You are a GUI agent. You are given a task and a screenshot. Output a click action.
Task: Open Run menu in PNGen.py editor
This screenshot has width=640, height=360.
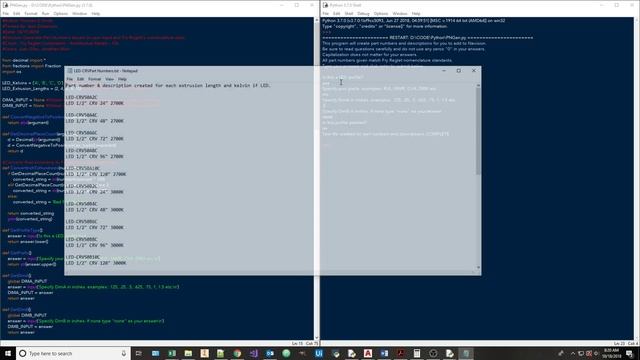pos(45,13)
